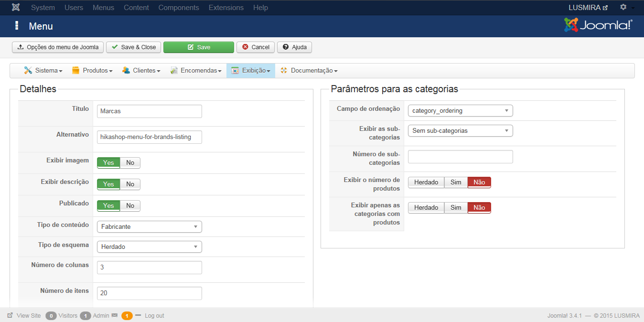
Task: Expand the Sistema dropdown menu
Action: 43,70
